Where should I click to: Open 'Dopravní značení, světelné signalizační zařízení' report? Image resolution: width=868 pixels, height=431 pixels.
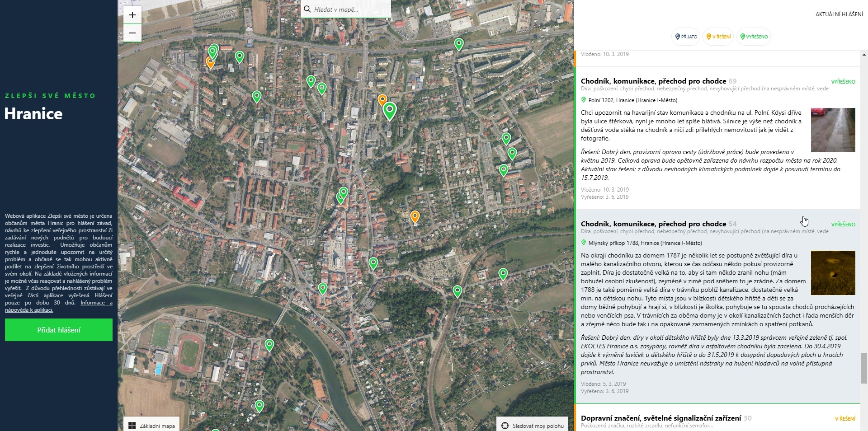point(666,418)
